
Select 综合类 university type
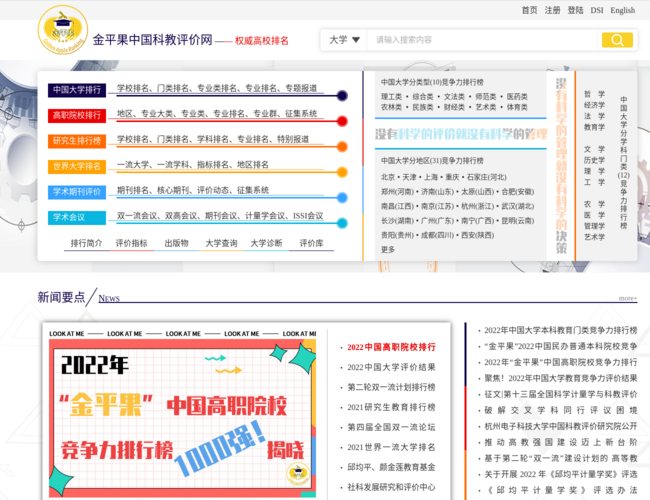(423, 97)
